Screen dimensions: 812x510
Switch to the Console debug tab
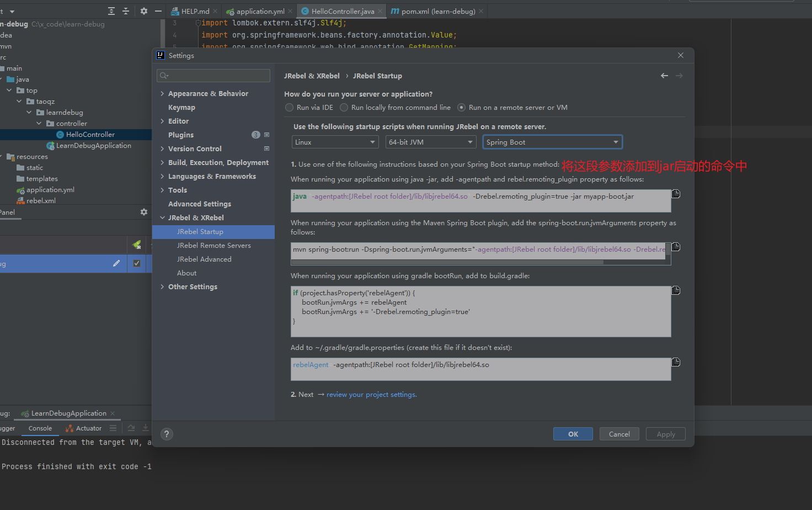click(40, 428)
